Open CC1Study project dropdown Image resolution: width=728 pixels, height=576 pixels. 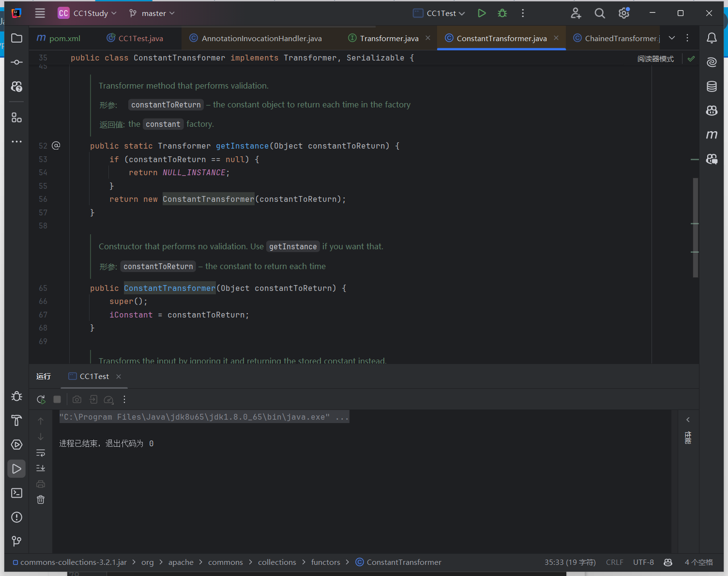[88, 14]
